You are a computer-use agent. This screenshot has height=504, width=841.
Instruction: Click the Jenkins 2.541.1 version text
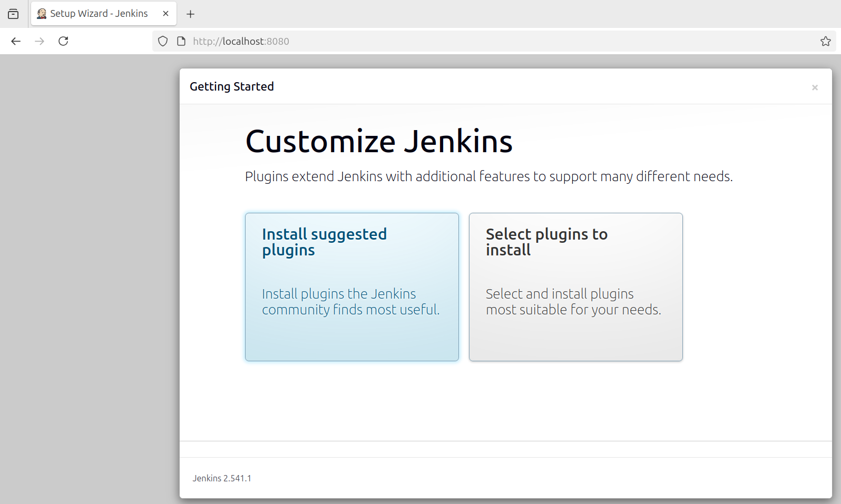pyautogui.click(x=222, y=478)
